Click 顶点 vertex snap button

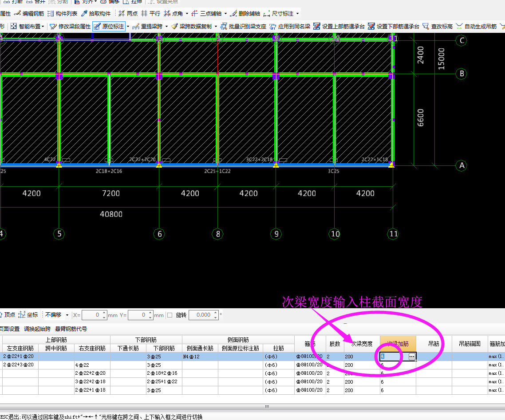[8, 315]
